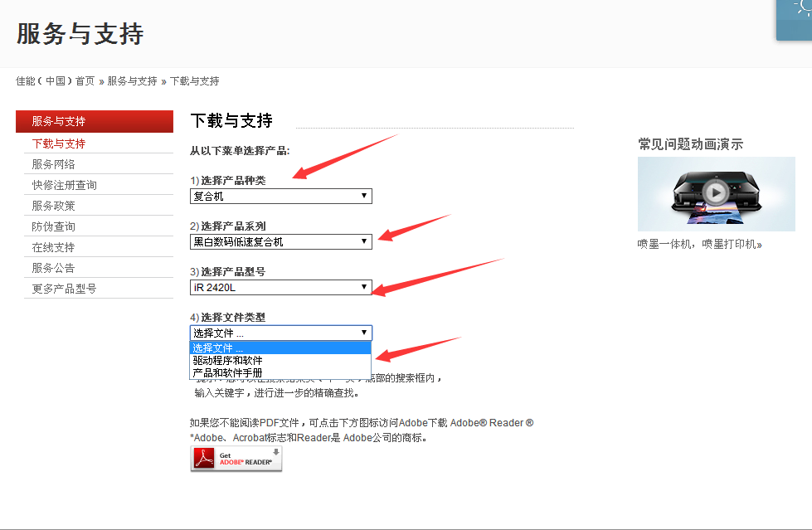Select 选择文件 ... option in the open list
This screenshot has width=812, height=530.
(x=280, y=348)
